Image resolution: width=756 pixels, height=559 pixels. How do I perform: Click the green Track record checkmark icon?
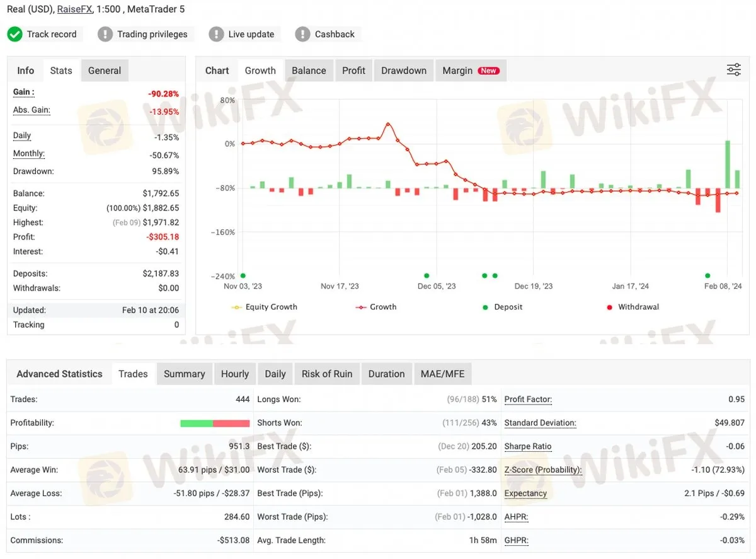14,34
